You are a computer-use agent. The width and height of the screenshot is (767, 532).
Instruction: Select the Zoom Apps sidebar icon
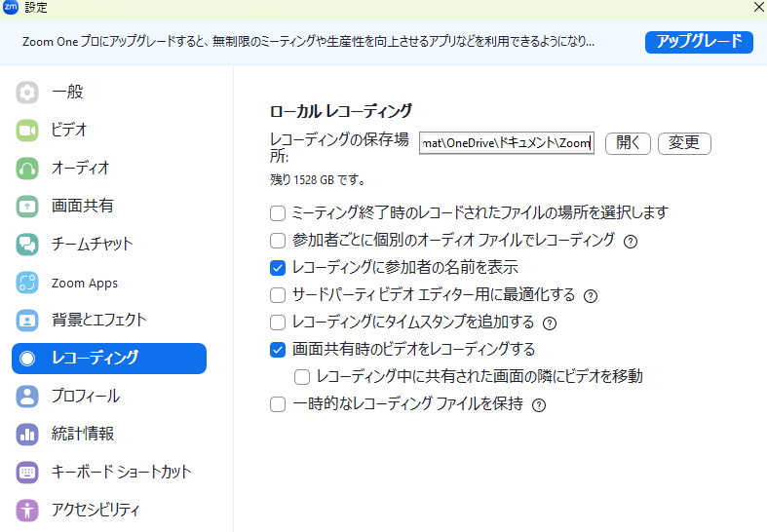(x=27, y=283)
